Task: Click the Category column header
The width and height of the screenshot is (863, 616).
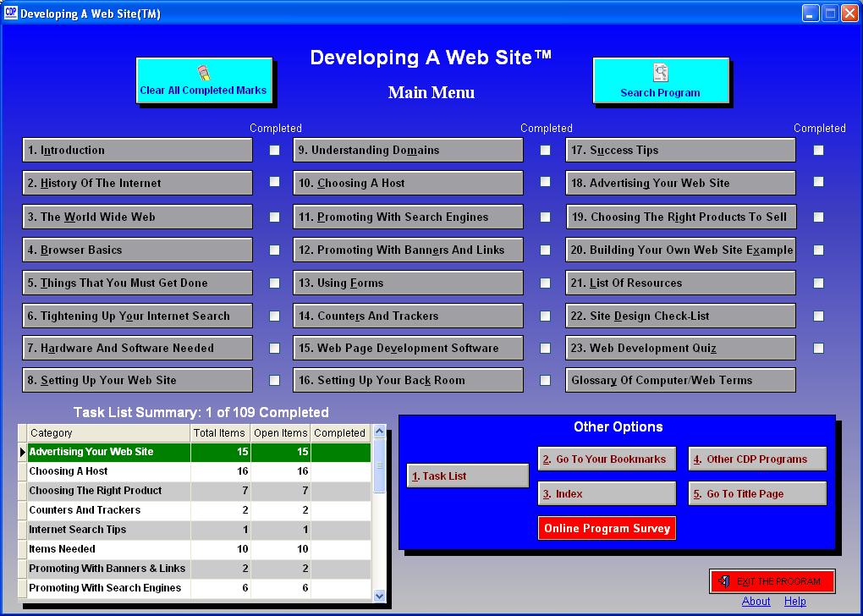Action: [108, 433]
